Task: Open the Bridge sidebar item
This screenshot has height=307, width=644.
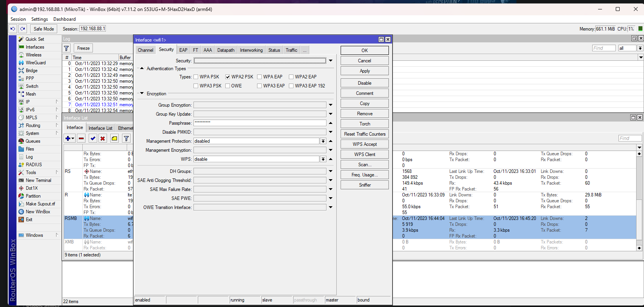Action: [31, 71]
